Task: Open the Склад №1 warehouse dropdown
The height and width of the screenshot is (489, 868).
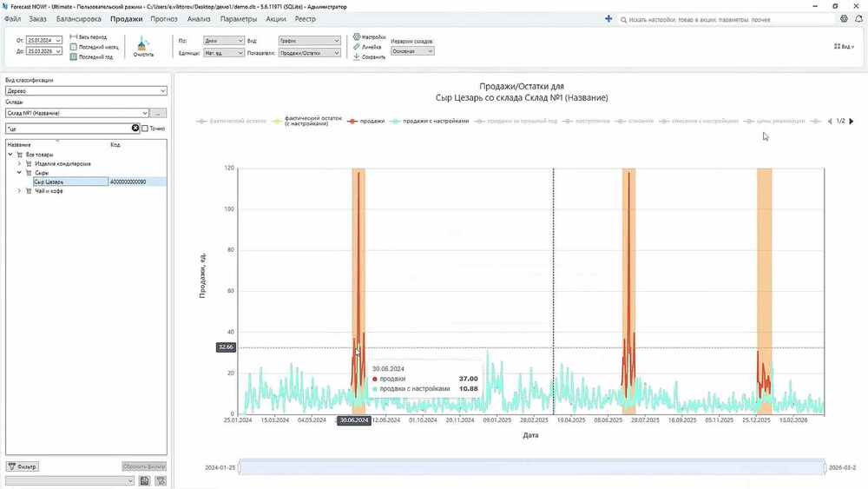Action: [x=77, y=113]
